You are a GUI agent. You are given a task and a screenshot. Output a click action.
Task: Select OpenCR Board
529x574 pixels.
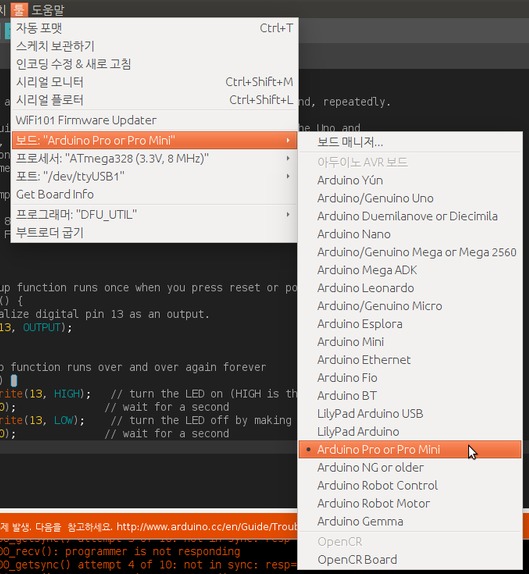pos(410,559)
